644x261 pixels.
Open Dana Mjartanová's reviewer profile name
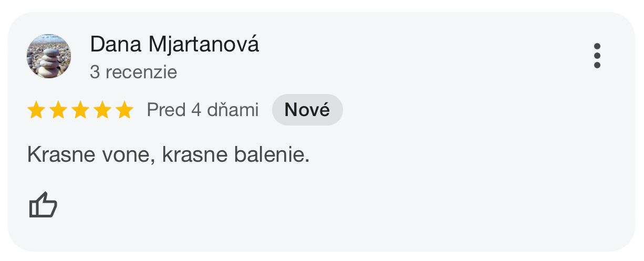pyautogui.click(x=175, y=45)
